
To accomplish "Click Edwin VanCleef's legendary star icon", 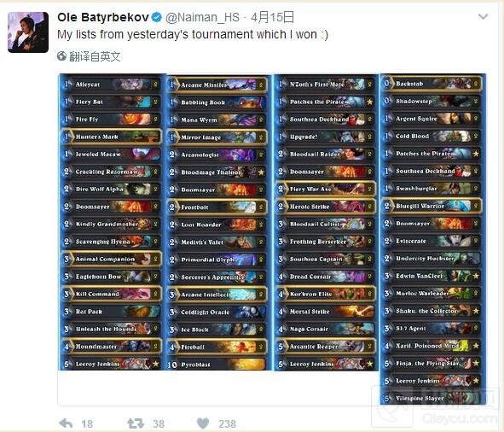I will click(476, 276).
